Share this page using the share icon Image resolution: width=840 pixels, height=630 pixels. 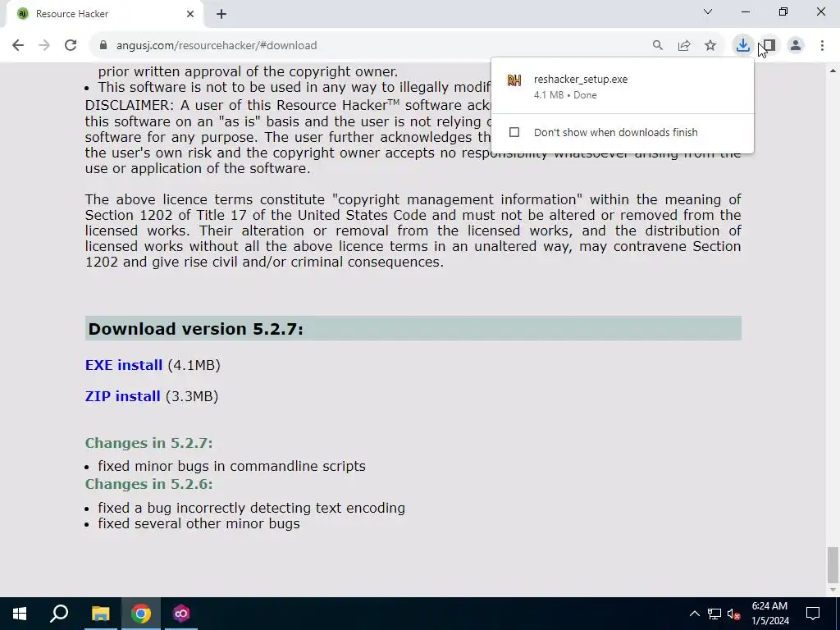point(684,46)
